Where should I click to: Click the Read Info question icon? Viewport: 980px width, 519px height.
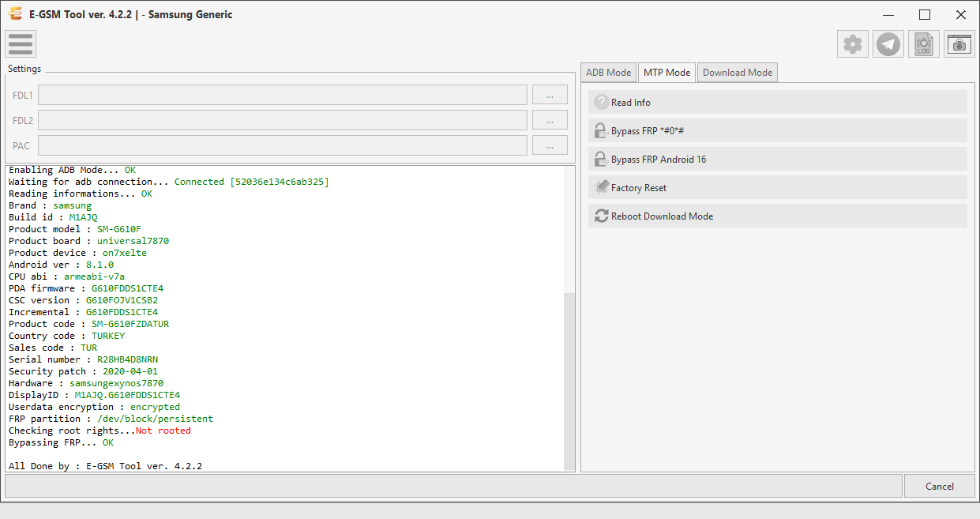pyautogui.click(x=602, y=102)
